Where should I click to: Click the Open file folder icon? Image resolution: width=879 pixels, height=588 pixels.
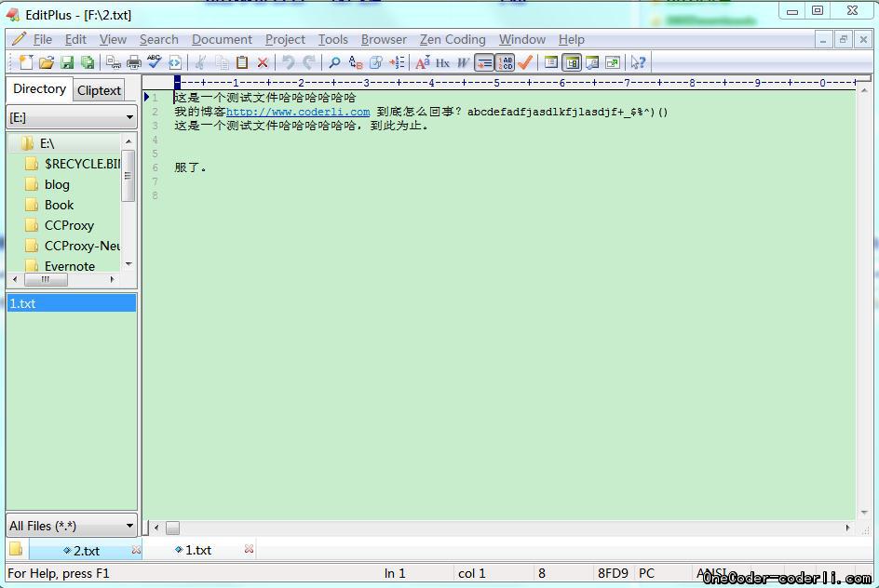point(47,62)
